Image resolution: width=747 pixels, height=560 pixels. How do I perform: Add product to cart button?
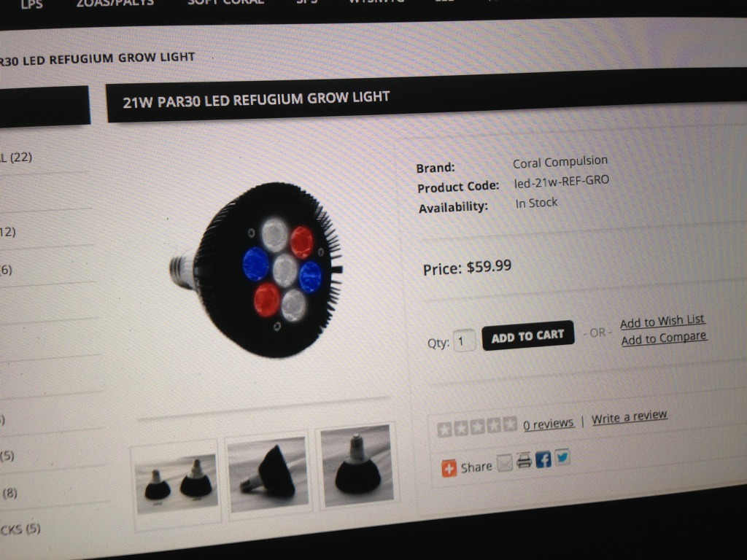[528, 335]
